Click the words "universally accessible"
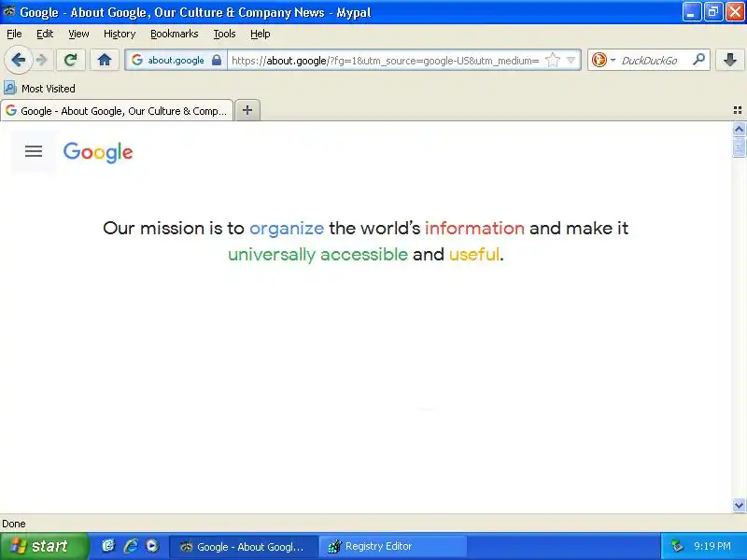This screenshot has width=747, height=560. click(317, 255)
